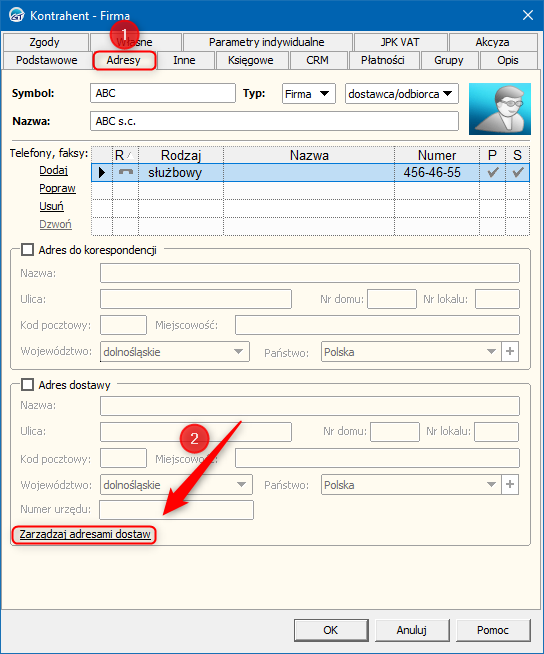The width and height of the screenshot is (544, 654).
Task: Click the contractor avatar picture
Action: 500,109
